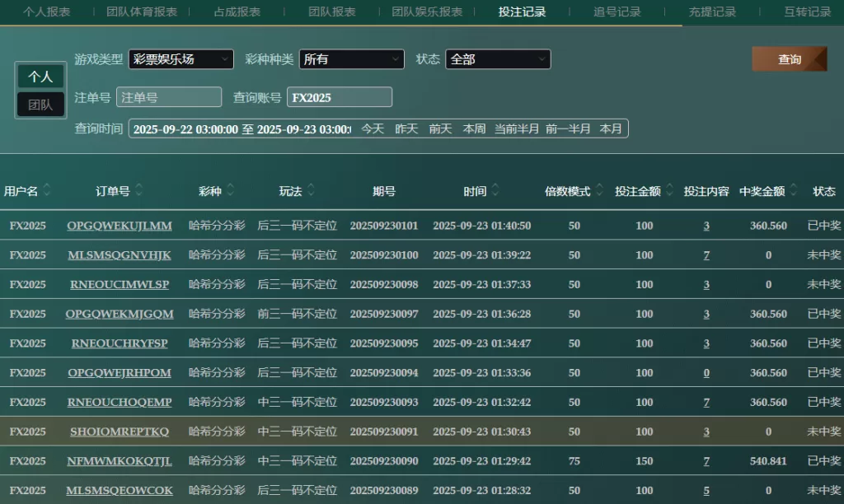
Task: Click sort arrows for 倍数模式 column
Action: click(x=599, y=191)
